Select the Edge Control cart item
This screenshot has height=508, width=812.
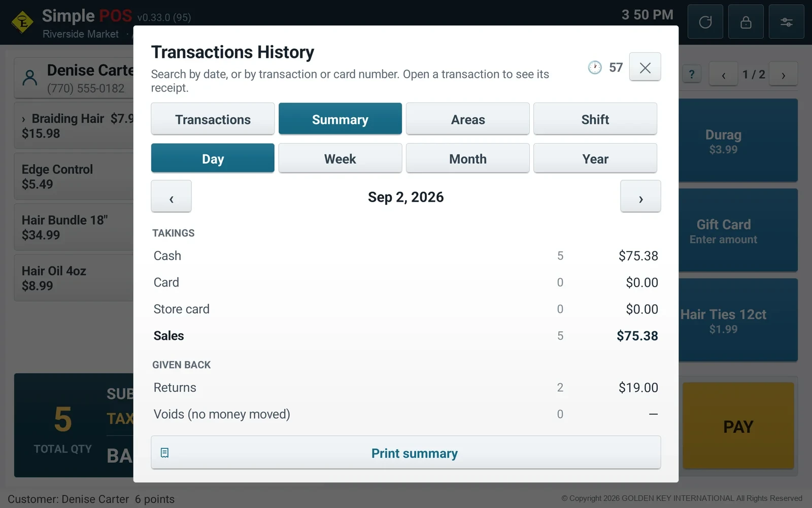(74, 176)
